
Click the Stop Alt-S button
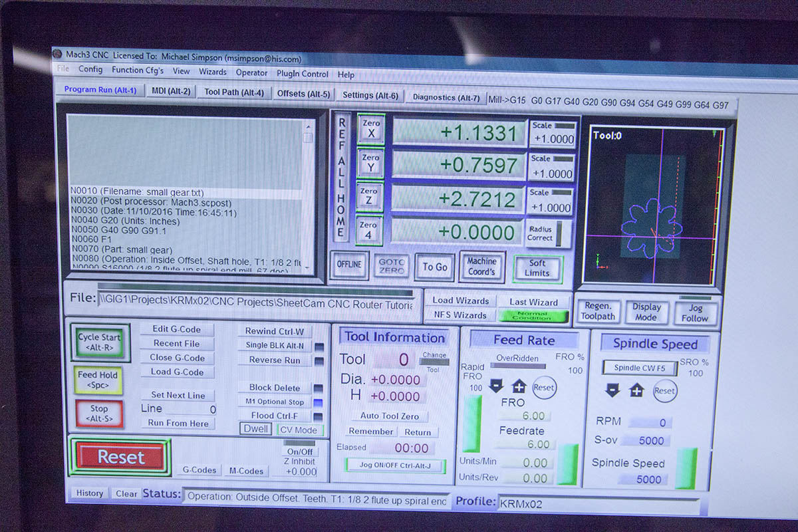[99, 413]
